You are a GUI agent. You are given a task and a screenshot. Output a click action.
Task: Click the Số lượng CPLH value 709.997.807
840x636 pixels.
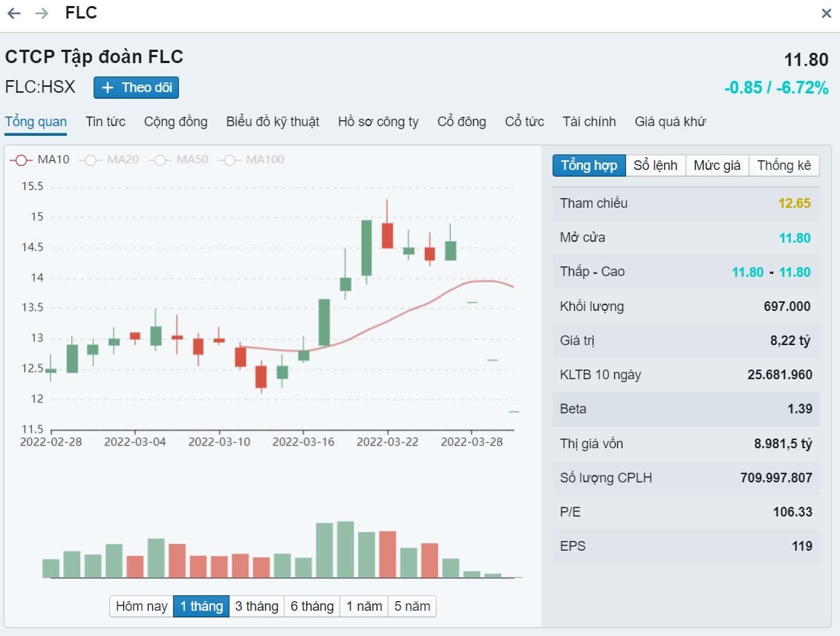point(775,477)
